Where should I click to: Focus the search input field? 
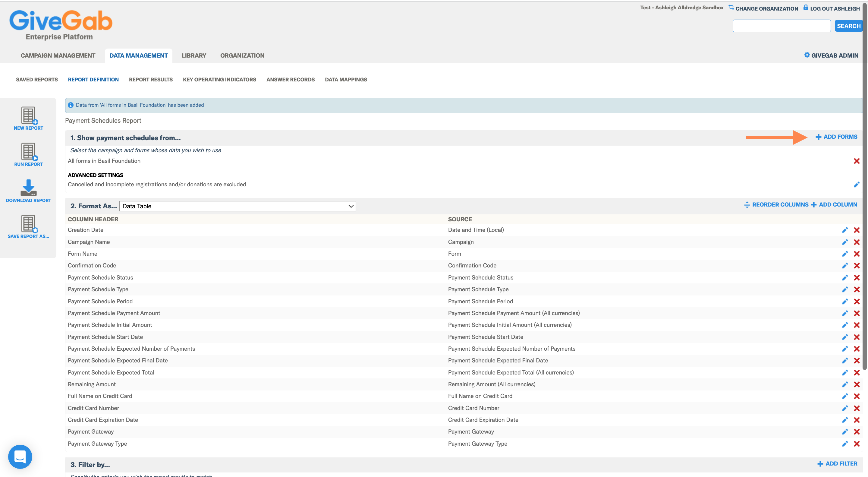(782, 26)
